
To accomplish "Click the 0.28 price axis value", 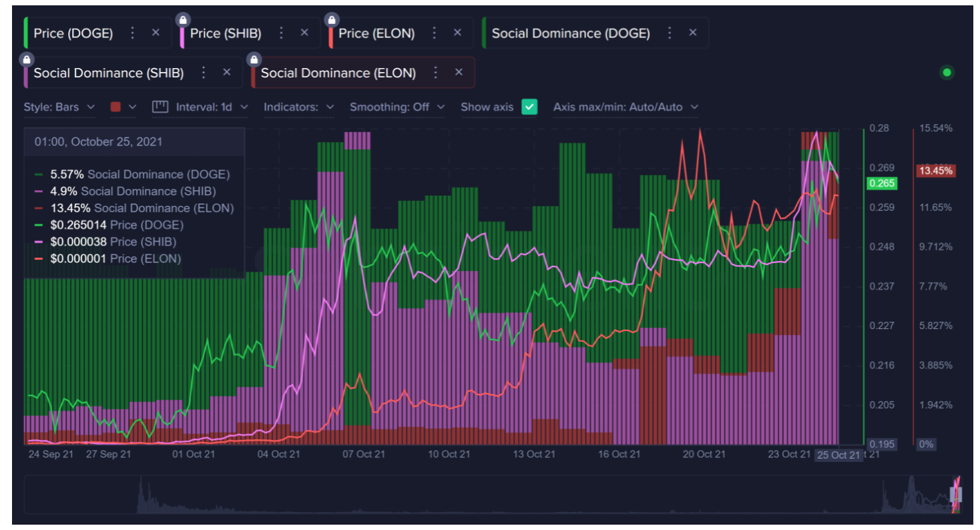I will pyautogui.click(x=879, y=127).
